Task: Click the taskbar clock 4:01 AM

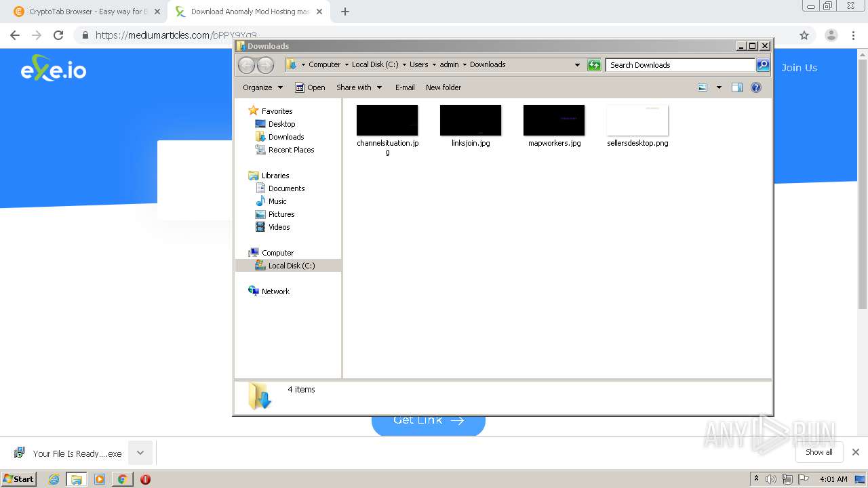Action: tap(833, 479)
